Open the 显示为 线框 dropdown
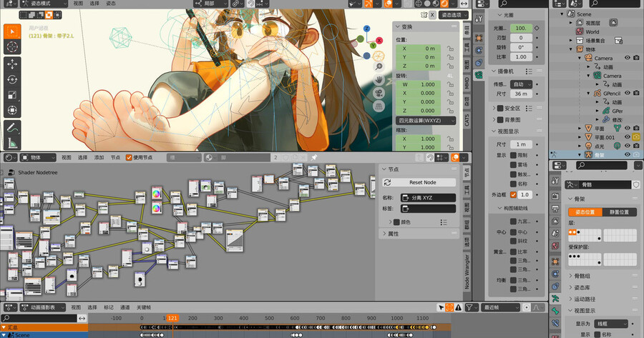644x338 pixels. click(x=611, y=324)
